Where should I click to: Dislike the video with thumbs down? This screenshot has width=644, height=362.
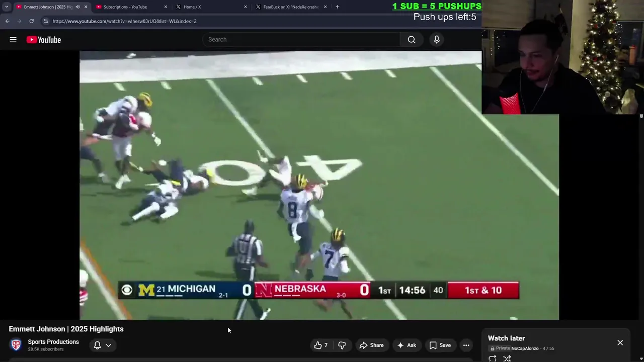(x=342, y=345)
